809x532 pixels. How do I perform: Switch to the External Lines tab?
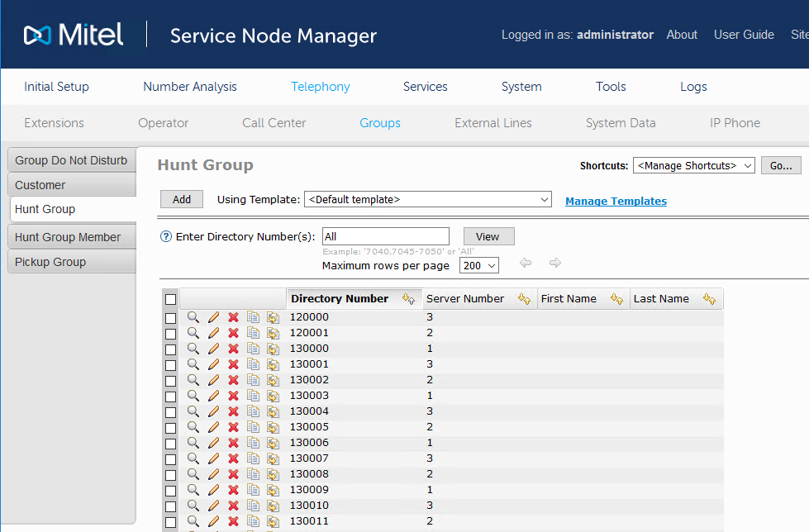[x=493, y=123]
